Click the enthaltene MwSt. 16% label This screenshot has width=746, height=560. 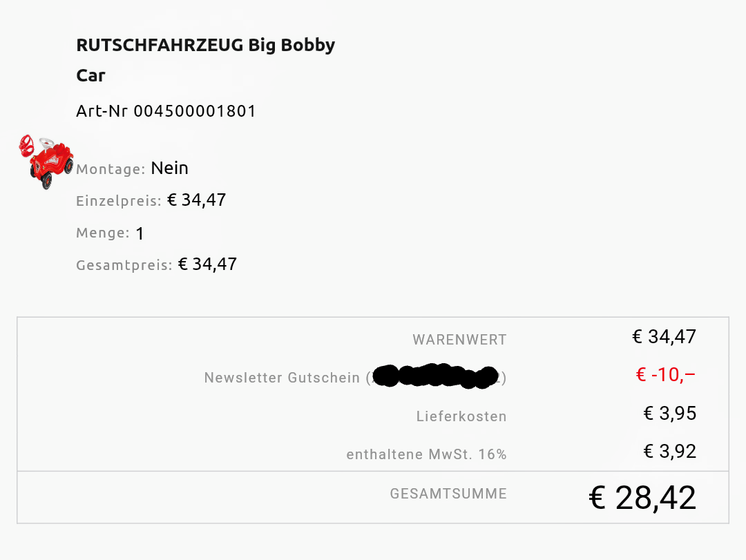pos(426,454)
